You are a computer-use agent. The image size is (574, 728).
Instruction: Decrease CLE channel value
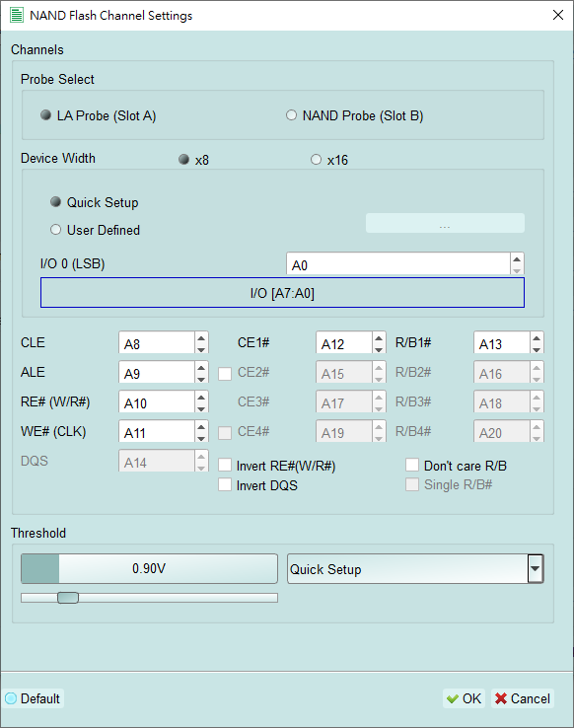pos(201,349)
